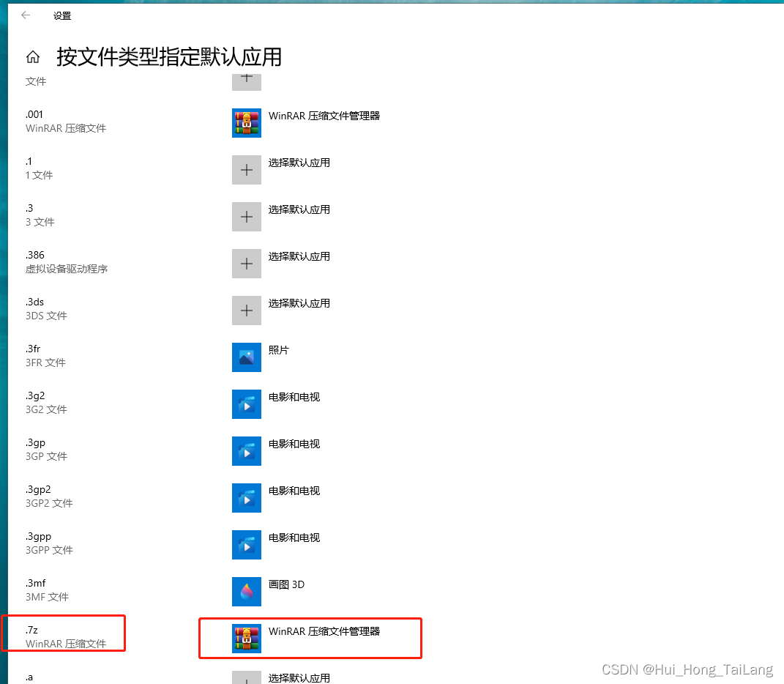Go back with the arrow beside 设置
This screenshot has height=684, width=784.
point(26,15)
